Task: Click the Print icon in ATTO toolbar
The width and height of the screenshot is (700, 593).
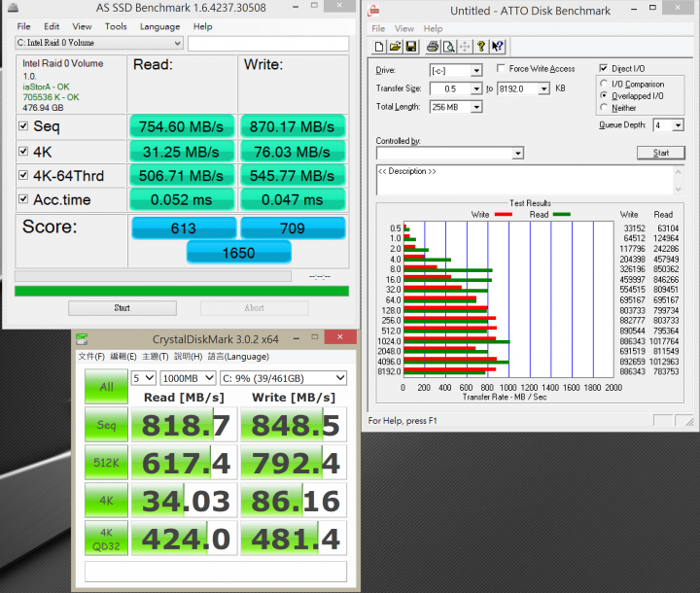Action: point(432,47)
